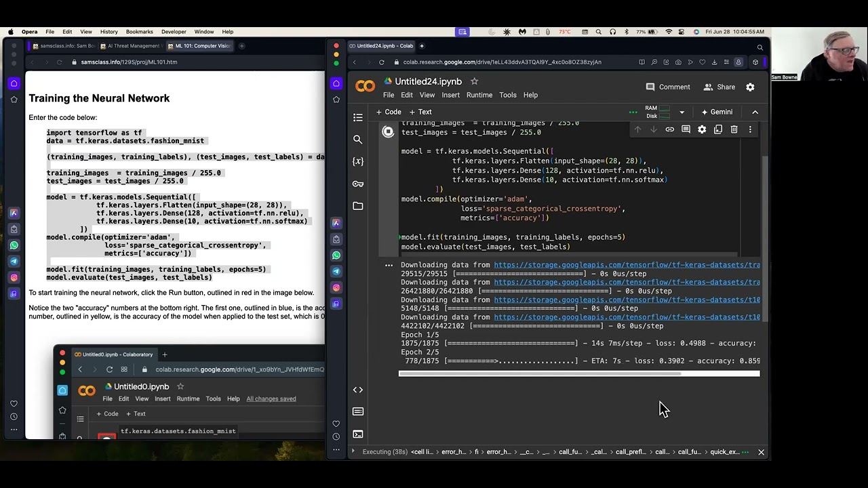Open the Files folder panel in Colab
This screenshot has width=868, height=488.
click(358, 206)
